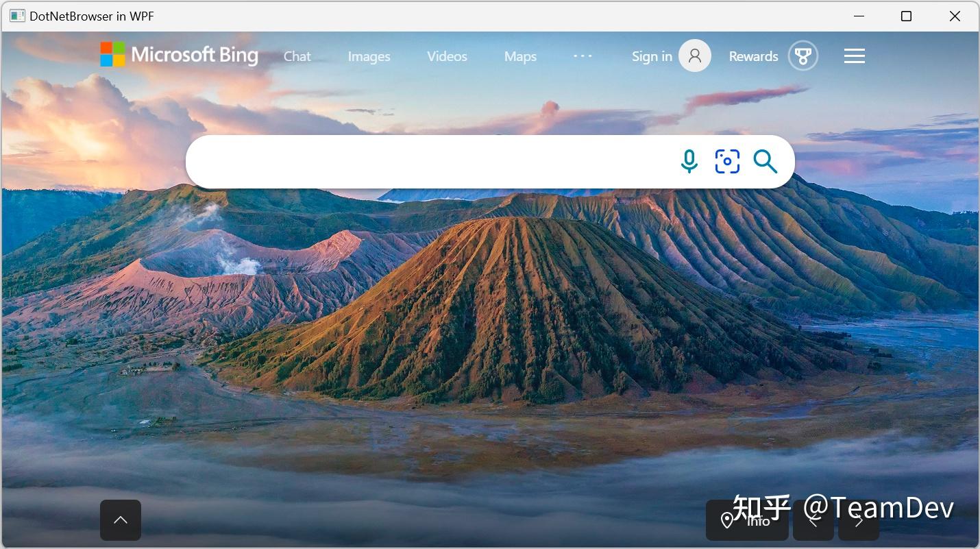980x549 pixels.
Task: Go to Videos search
Action: point(447,57)
